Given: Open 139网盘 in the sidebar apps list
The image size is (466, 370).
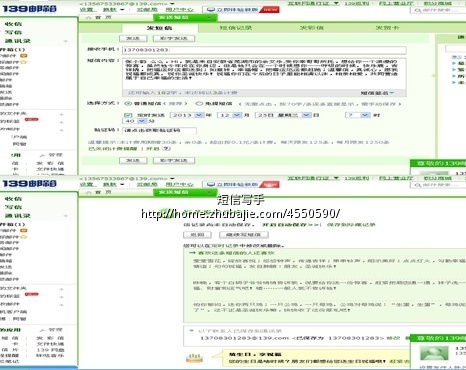Looking at the screenshot, I should coord(51,350).
